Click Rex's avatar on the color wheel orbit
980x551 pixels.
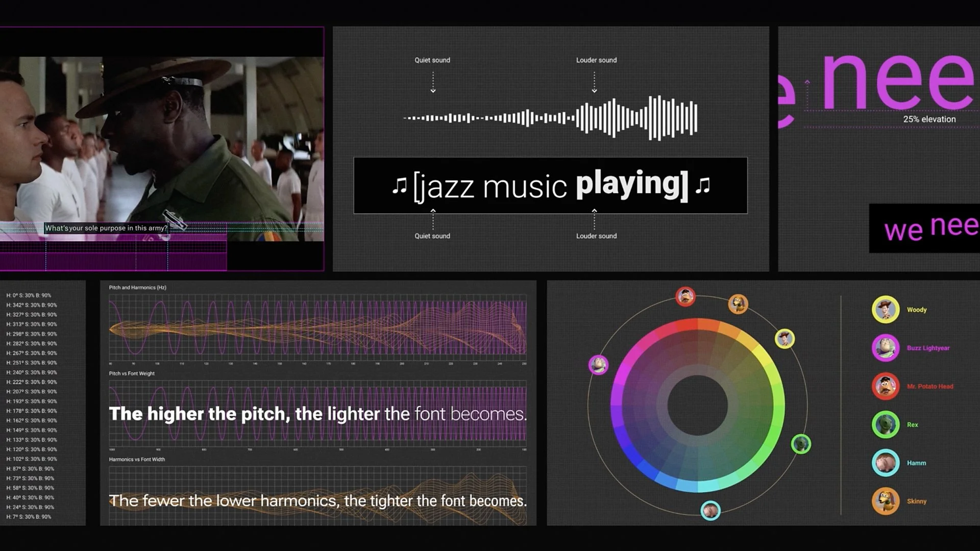[x=800, y=444]
